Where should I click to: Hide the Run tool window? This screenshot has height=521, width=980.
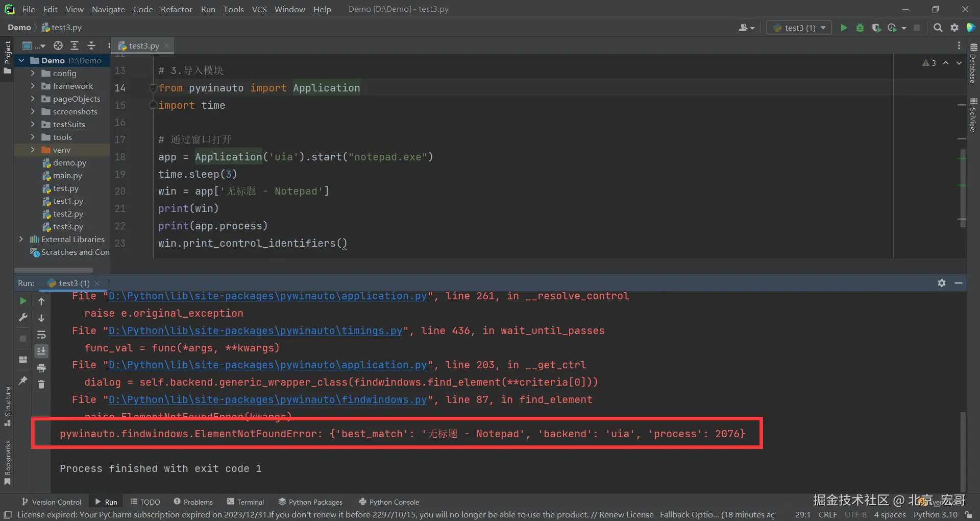[959, 283]
